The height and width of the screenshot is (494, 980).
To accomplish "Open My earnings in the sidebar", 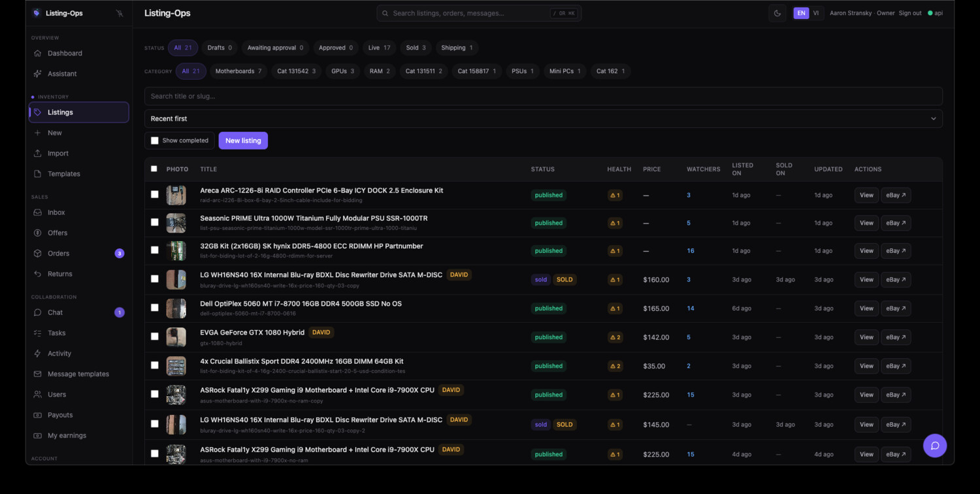I will [x=79, y=436].
